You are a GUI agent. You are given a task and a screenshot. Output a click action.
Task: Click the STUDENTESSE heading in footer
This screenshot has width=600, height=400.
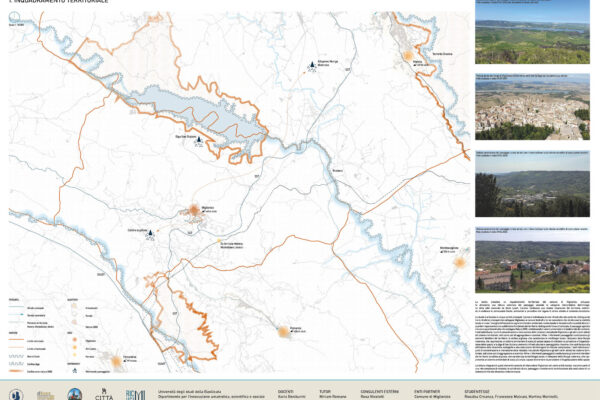pyautogui.click(x=479, y=392)
